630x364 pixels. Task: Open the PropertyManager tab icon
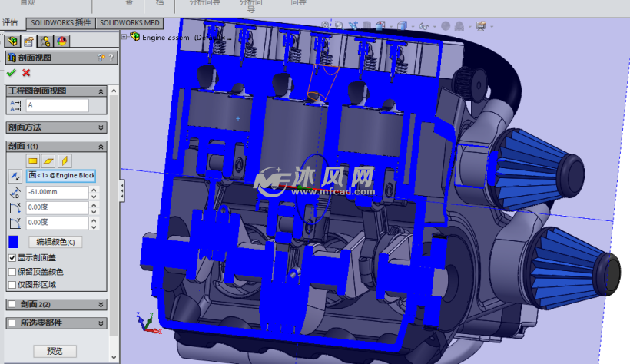tap(28, 41)
